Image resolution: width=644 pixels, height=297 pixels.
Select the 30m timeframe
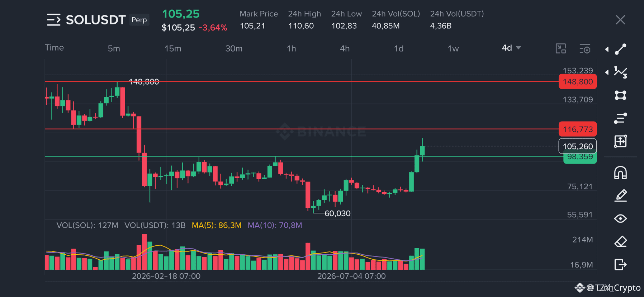(234, 48)
